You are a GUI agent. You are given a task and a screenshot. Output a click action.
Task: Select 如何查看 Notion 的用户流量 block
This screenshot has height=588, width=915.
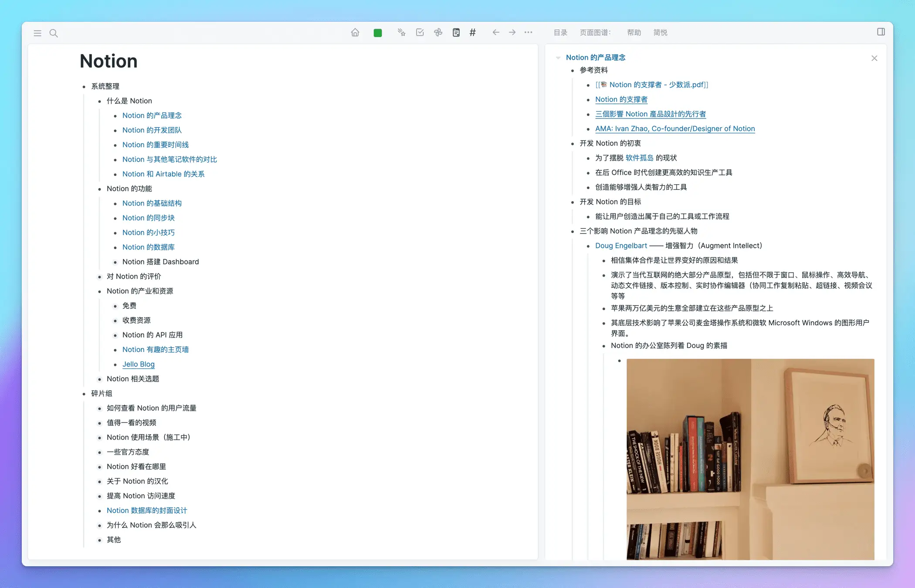pyautogui.click(x=152, y=408)
